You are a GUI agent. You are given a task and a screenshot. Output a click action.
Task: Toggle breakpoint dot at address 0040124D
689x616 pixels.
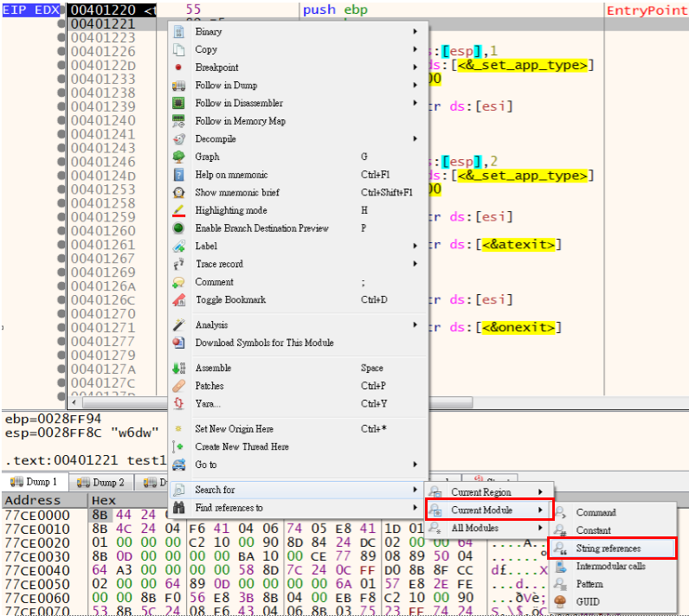[62, 176]
